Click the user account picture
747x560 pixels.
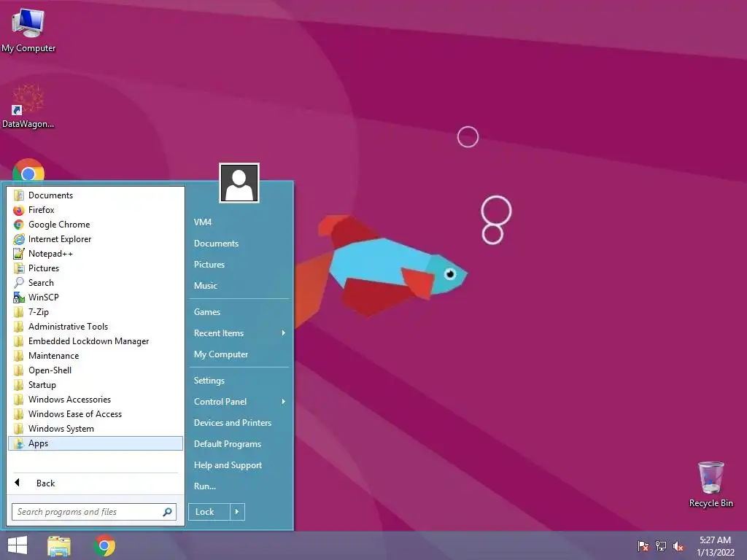click(x=239, y=183)
